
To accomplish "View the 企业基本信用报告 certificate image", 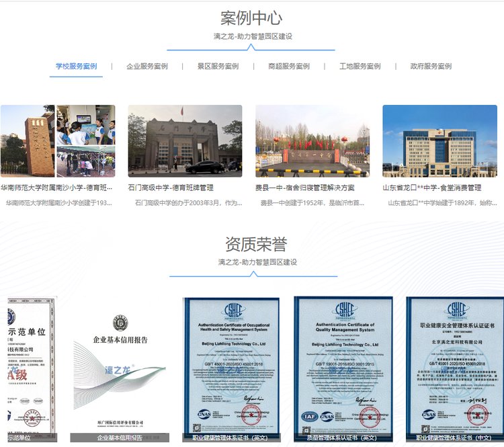I will click(x=120, y=365).
